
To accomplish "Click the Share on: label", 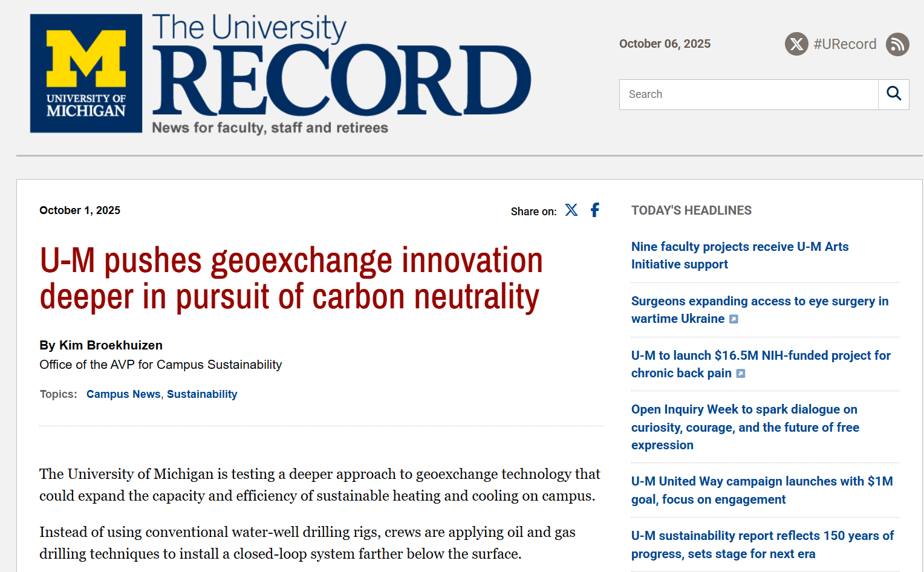I will click(533, 212).
